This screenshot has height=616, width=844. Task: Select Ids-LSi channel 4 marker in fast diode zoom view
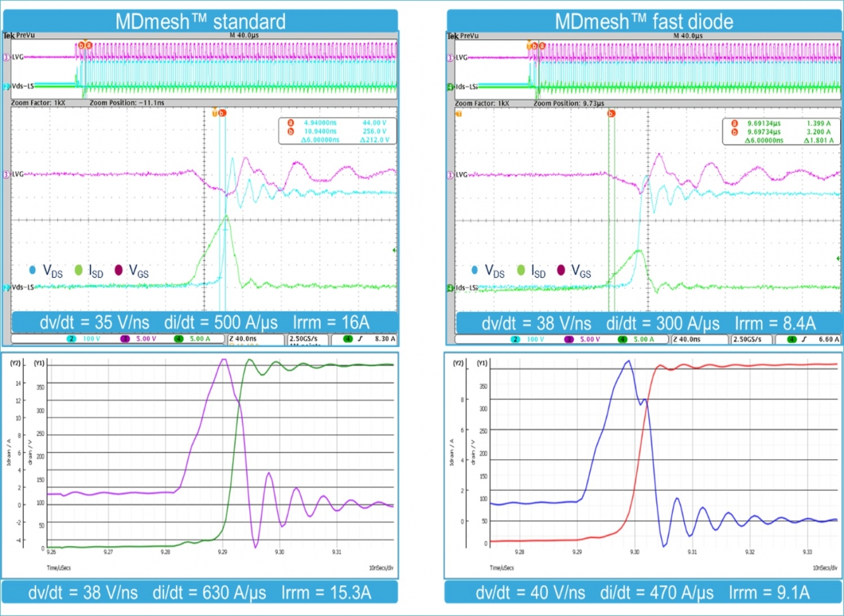click(451, 288)
